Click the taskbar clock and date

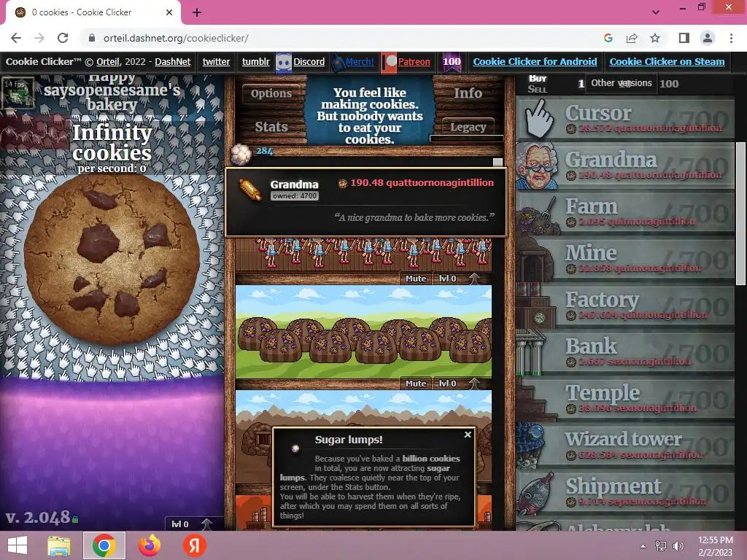(x=715, y=546)
